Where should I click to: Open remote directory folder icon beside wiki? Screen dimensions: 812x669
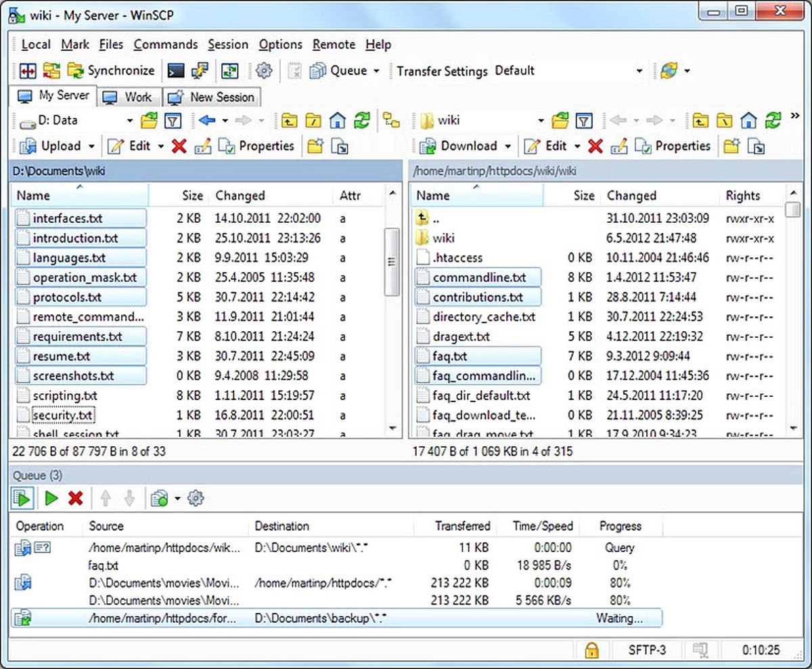560,121
